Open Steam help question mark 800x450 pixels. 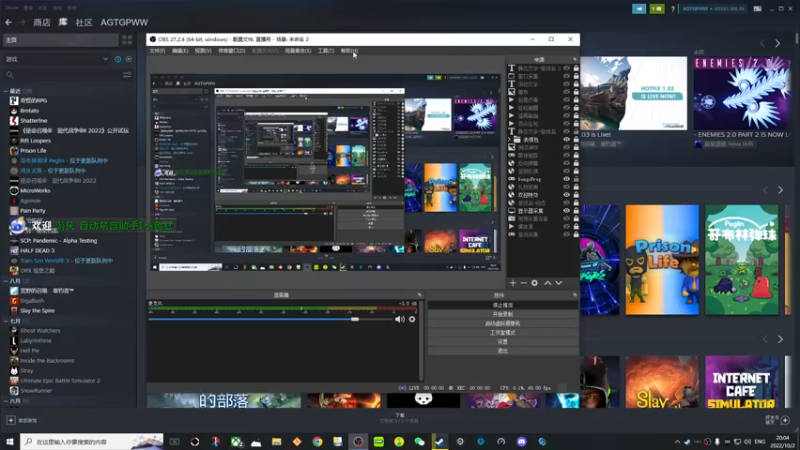[672, 9]
